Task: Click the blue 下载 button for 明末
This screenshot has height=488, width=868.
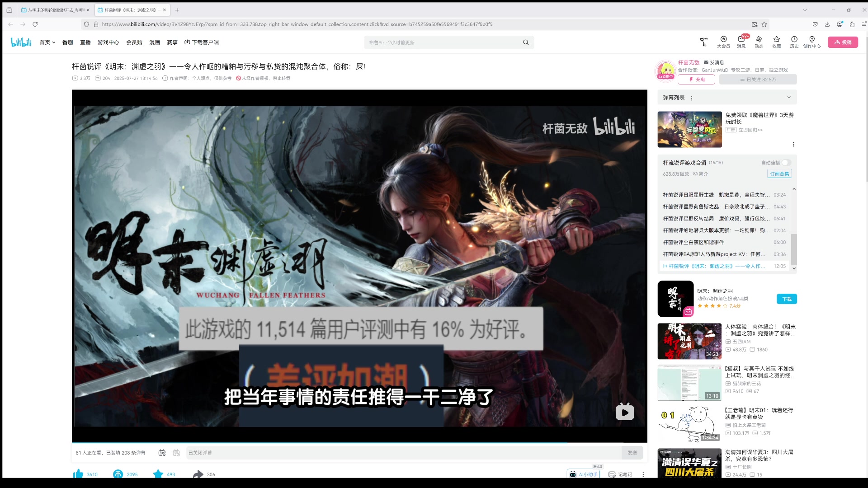Action: coord(787,299)
